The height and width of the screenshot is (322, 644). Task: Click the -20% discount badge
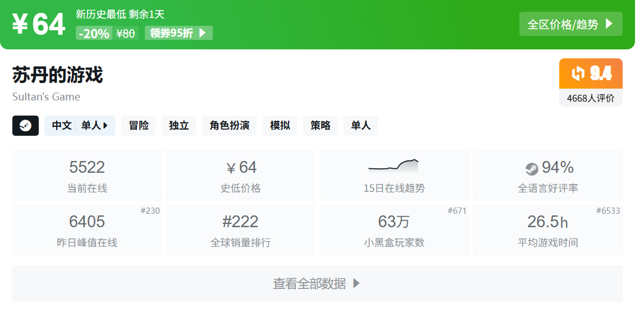pyautogui.click(x=94, y=33)
